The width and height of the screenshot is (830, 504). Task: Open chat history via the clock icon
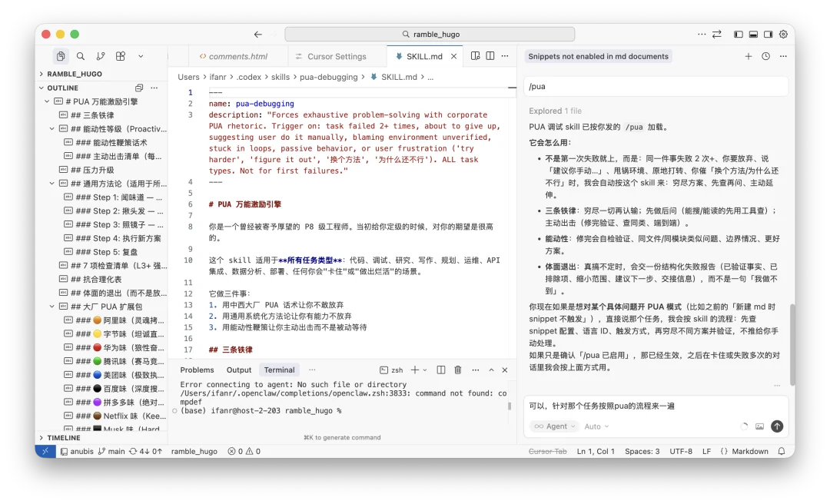click(x=765, y=56)
